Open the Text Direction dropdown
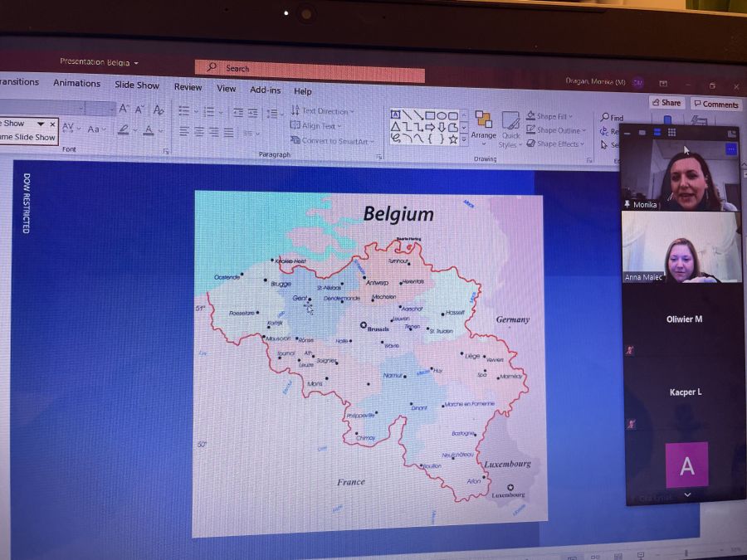The image size is (747, 560). (x=322, y=111)
